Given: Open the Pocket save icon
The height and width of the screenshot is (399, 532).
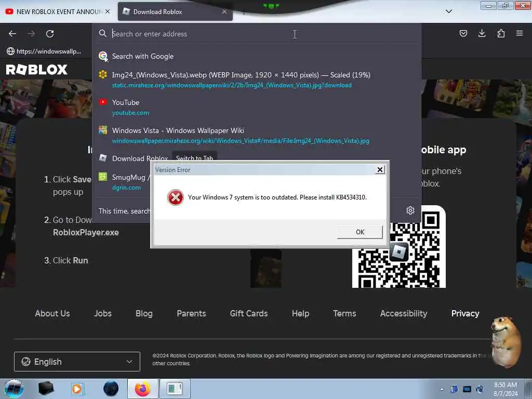Looking at the screenshot, I should tap(463, 33).
